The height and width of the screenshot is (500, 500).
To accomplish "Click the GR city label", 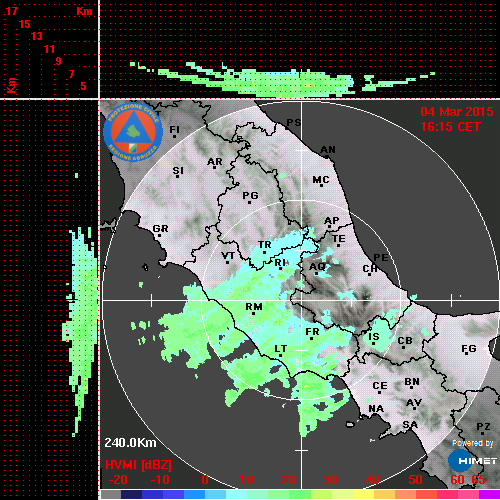I will click(160, 229).
